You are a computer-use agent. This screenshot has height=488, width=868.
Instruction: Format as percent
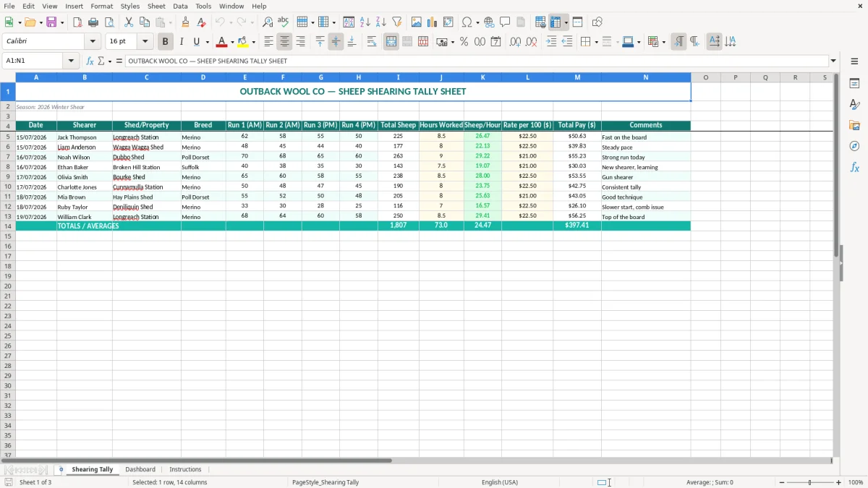click(x=464, y=42)
